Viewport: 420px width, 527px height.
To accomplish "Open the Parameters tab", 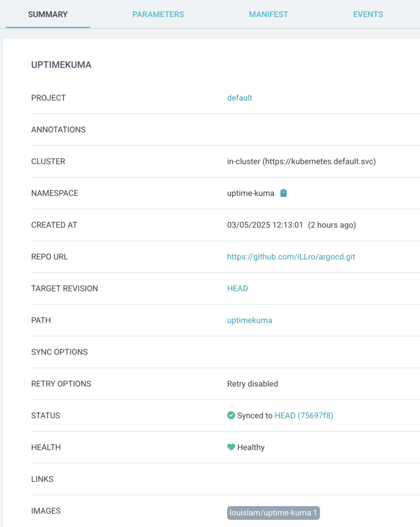I will [158, 14].
